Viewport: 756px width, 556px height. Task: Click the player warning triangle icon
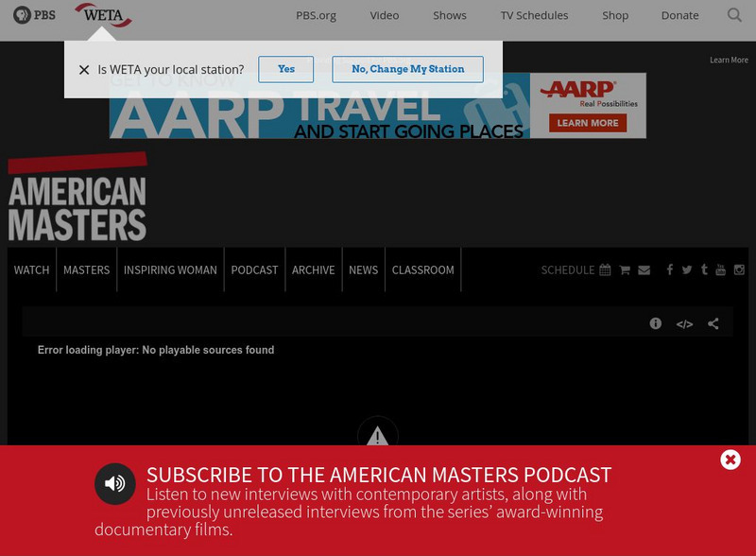[x=377, y=434]
